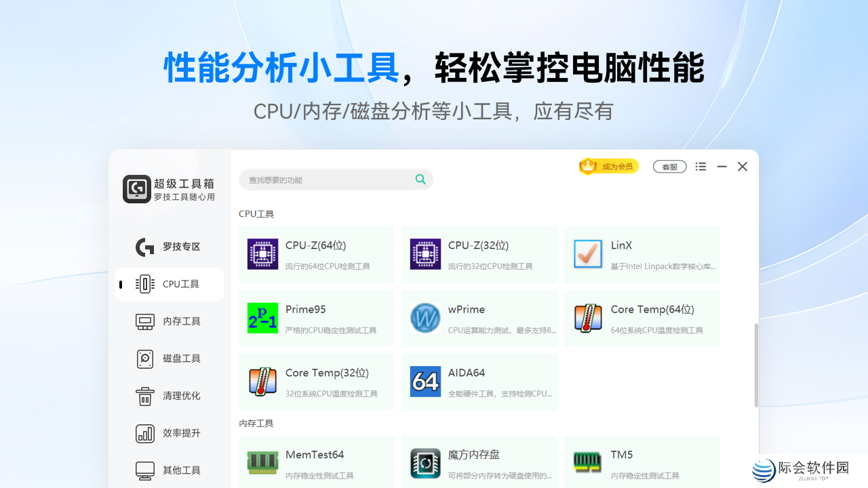Screen dimensions: 868x488
Task: Open the 罗技专区 section
Action: click(x=169, y=247)
